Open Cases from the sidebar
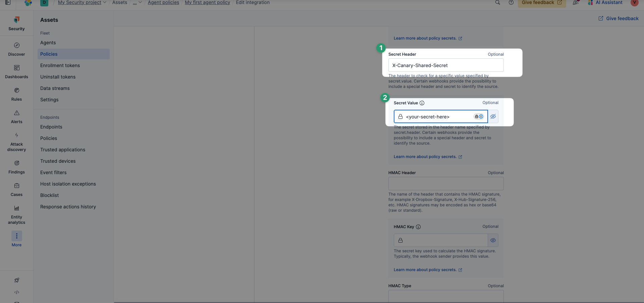644x303 pixels. point(16,189)
